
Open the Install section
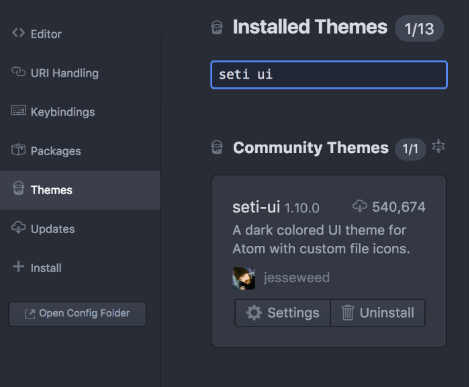[x=80, y=268]
